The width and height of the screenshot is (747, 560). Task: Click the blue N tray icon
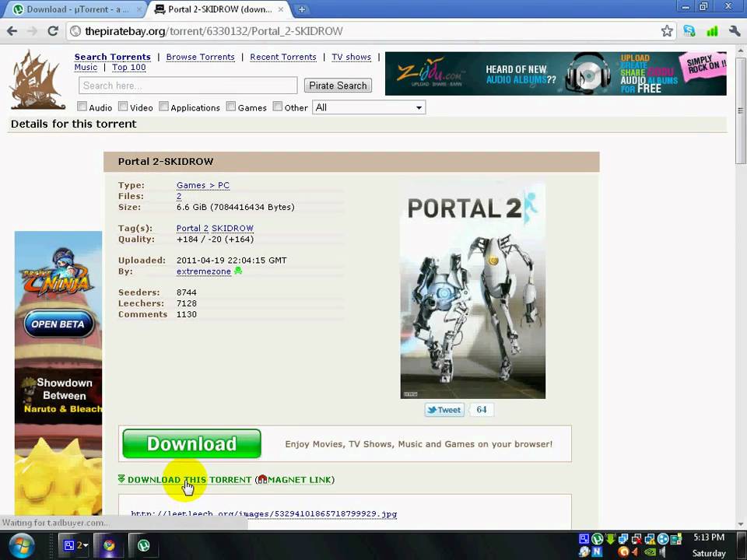point(598,552)
